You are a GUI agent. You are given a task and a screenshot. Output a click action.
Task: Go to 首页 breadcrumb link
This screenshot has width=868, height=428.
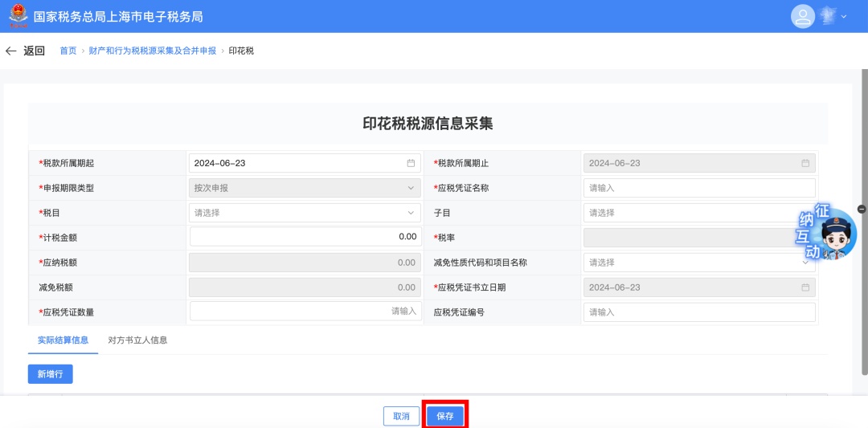68,51
